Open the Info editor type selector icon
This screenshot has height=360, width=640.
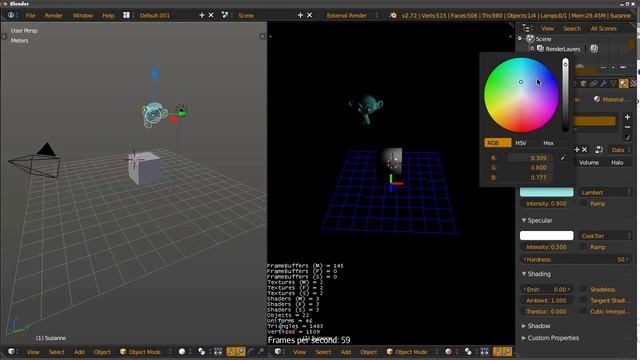click(11, 16)
